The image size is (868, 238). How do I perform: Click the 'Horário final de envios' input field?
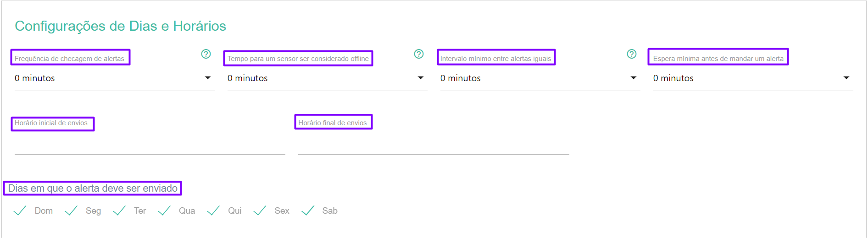(x=433, y=145)
